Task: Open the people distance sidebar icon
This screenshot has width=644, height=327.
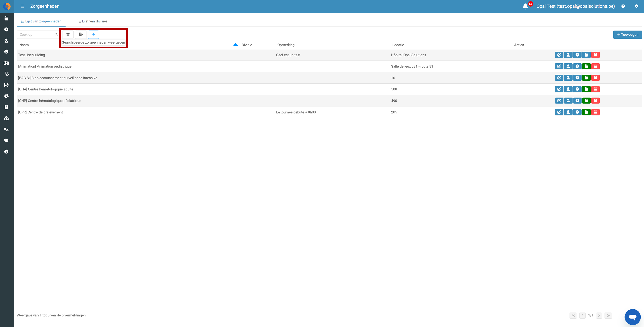Action: (6, 85)
